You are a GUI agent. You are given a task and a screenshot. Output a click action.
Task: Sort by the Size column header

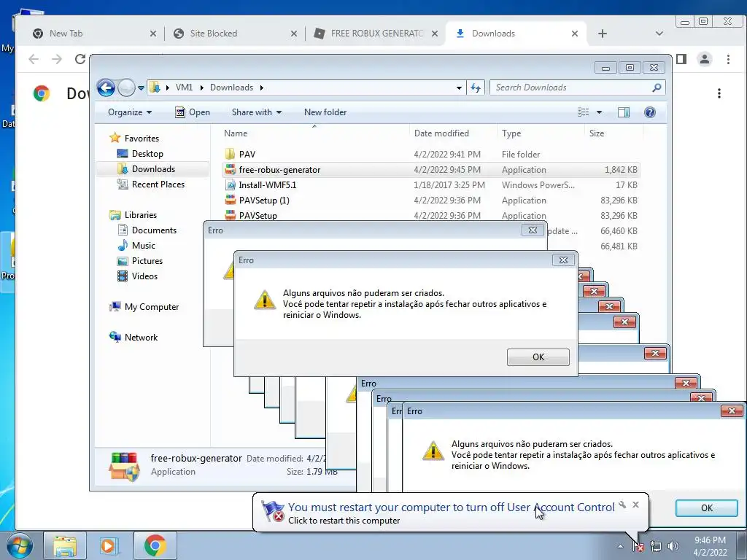(613, 133)
